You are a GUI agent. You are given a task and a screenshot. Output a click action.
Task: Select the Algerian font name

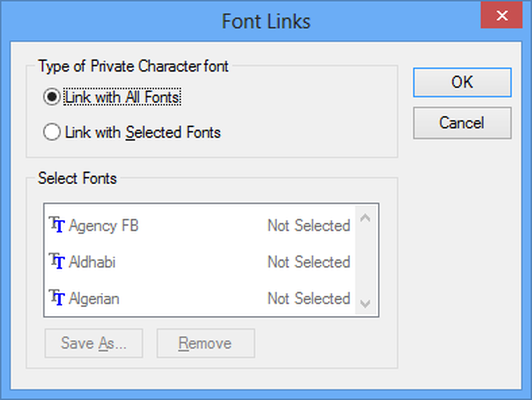point(94,299)
